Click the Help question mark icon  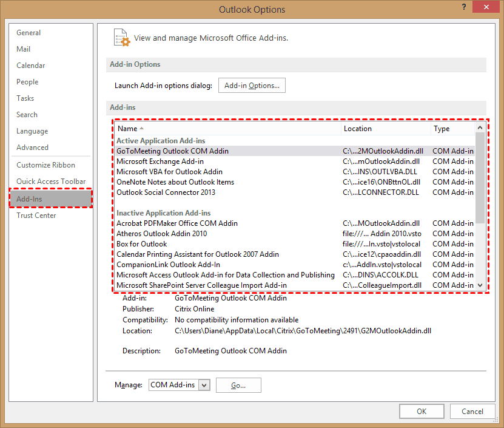point(464,7)
